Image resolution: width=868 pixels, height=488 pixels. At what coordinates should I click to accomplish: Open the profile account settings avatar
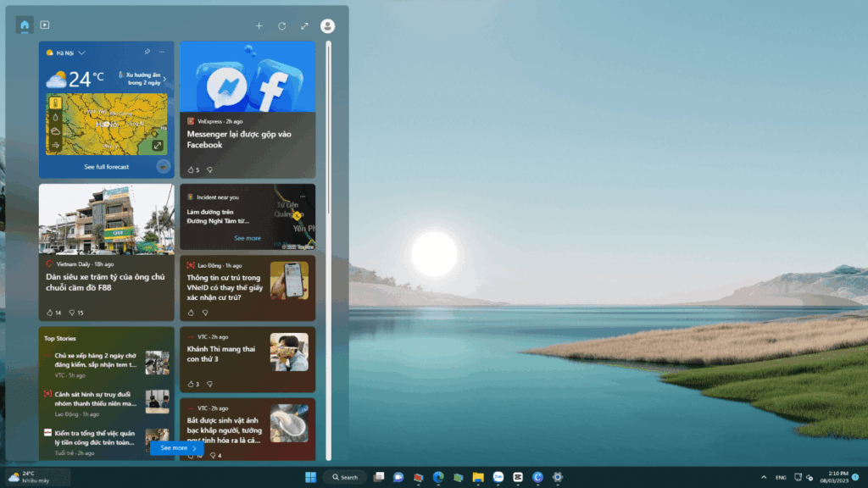tap(327, 26)
